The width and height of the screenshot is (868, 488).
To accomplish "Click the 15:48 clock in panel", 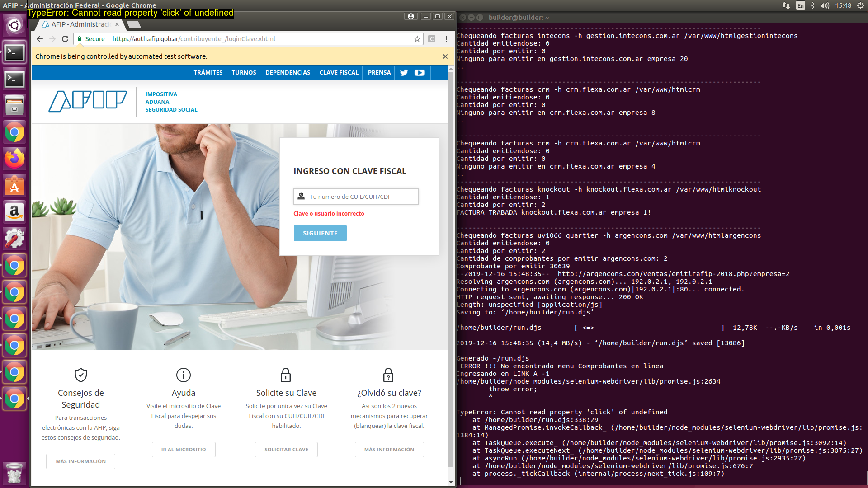I will point(843,5).
